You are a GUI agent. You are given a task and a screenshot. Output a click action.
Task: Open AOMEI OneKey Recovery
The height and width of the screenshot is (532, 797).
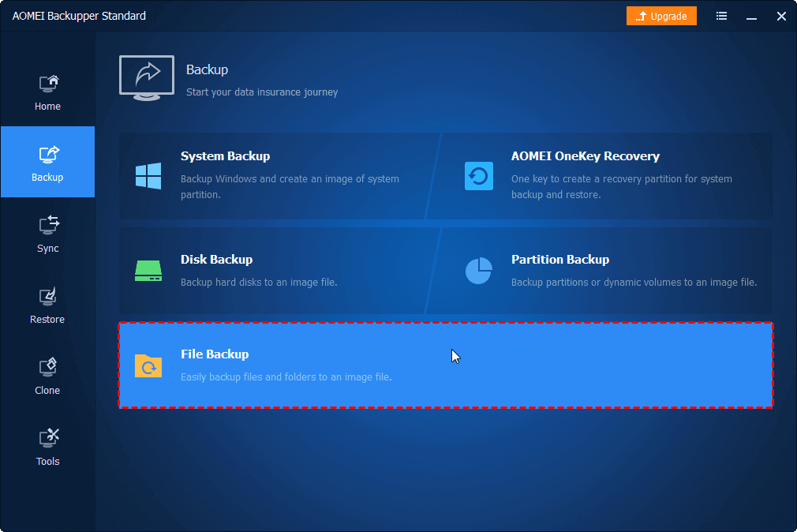600,174
